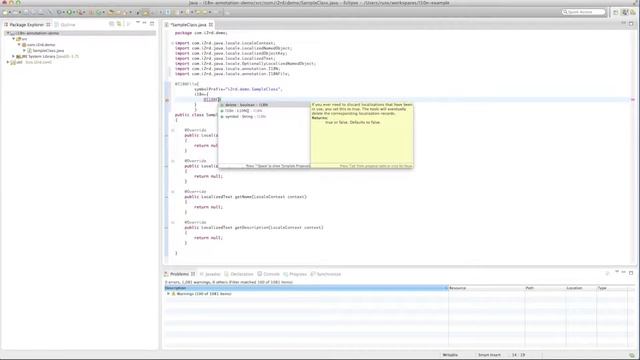Toggle Link with Editor in Package Explorer
640x360 pixels.
(119, 24)
